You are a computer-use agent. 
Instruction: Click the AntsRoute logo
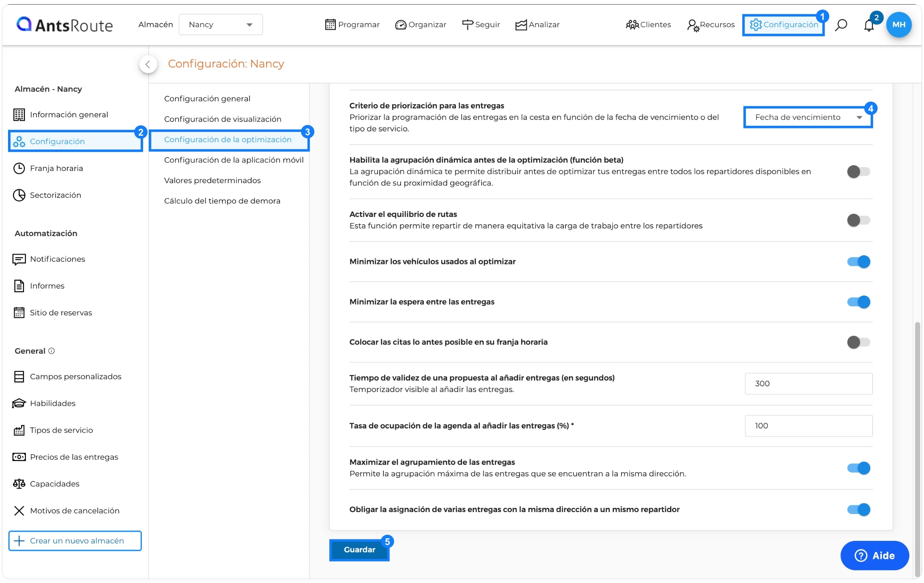64,25
